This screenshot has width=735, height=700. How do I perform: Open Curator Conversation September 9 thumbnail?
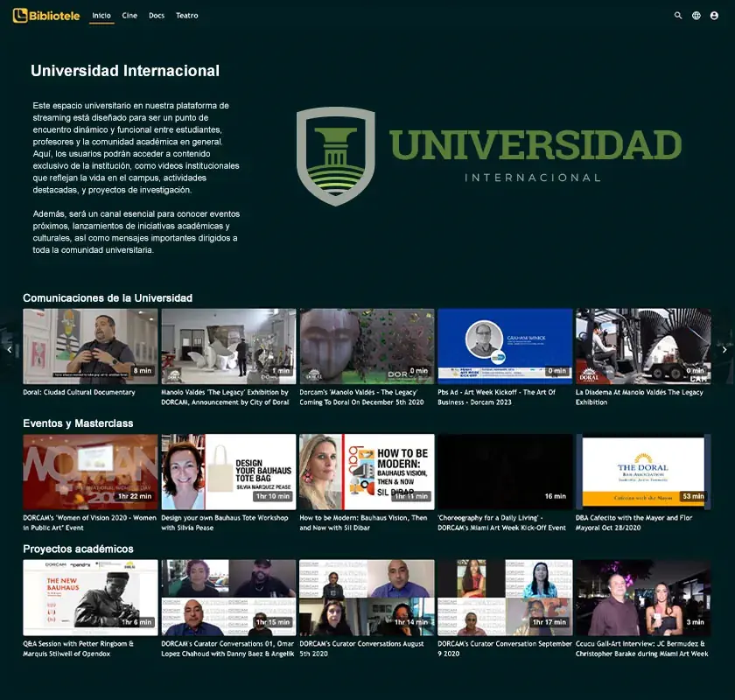(x=505, y=598)
